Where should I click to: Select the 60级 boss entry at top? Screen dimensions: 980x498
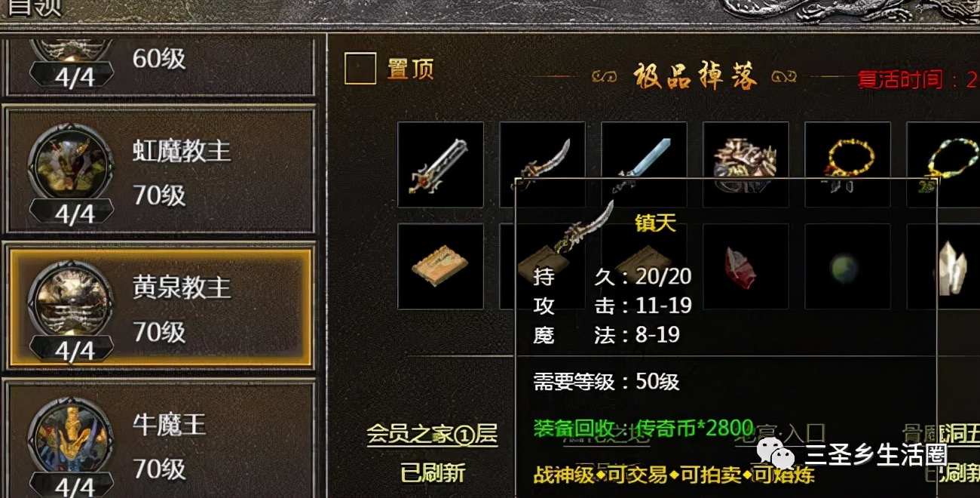160,64
